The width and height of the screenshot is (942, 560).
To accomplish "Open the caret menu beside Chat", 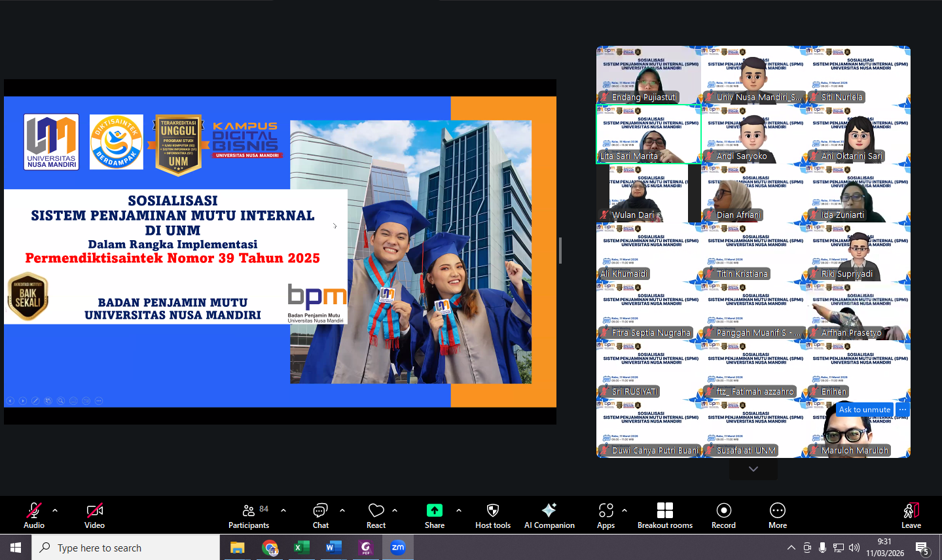I will tap(342, 510).
